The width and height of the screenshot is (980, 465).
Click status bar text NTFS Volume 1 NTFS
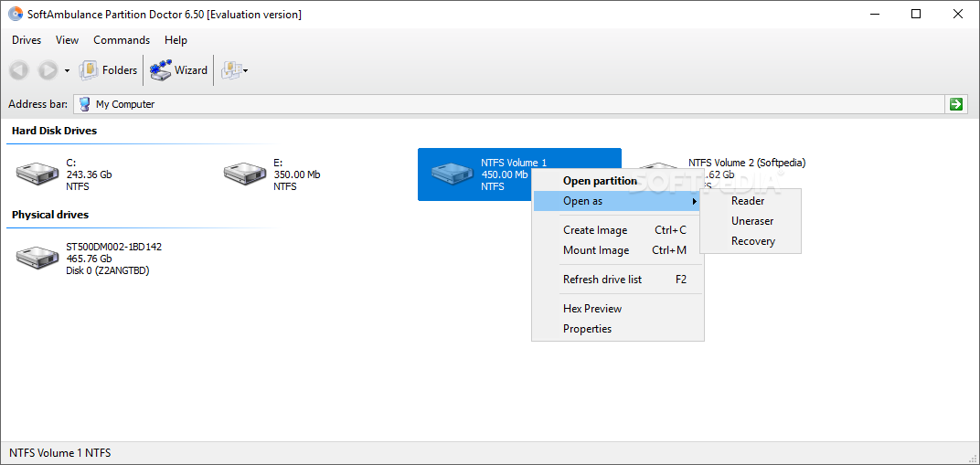[x=60, y=453]
